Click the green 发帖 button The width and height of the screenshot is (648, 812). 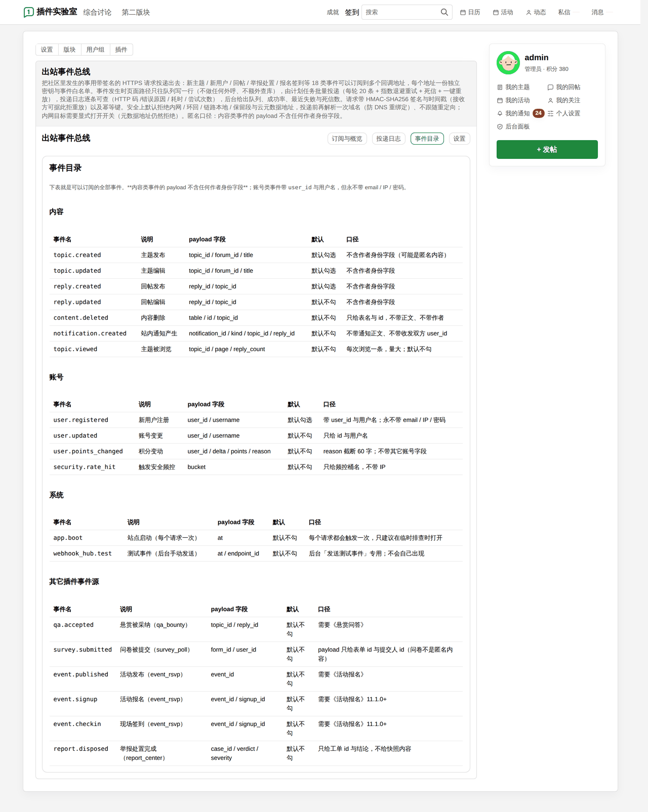coord(547,149)
